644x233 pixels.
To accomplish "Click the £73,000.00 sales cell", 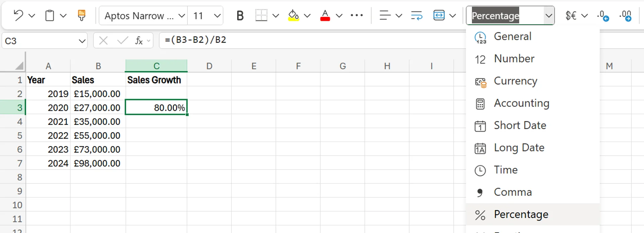I will coord(98,149).
